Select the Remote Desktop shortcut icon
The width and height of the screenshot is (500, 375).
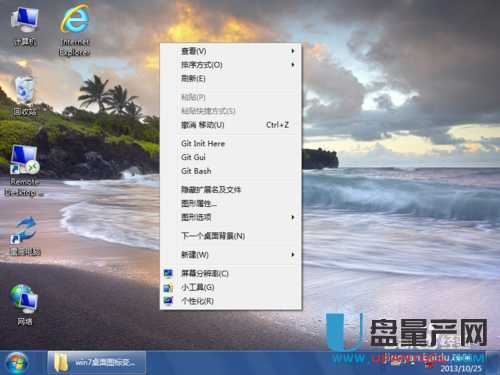pos(24,171)
